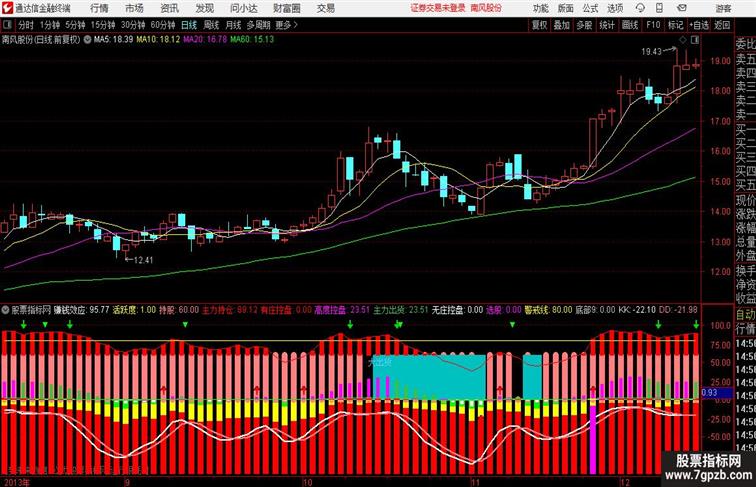Click the 统计 statistics button
The height and width of the screenshot is (487, 756).
[x=607, y=25]
